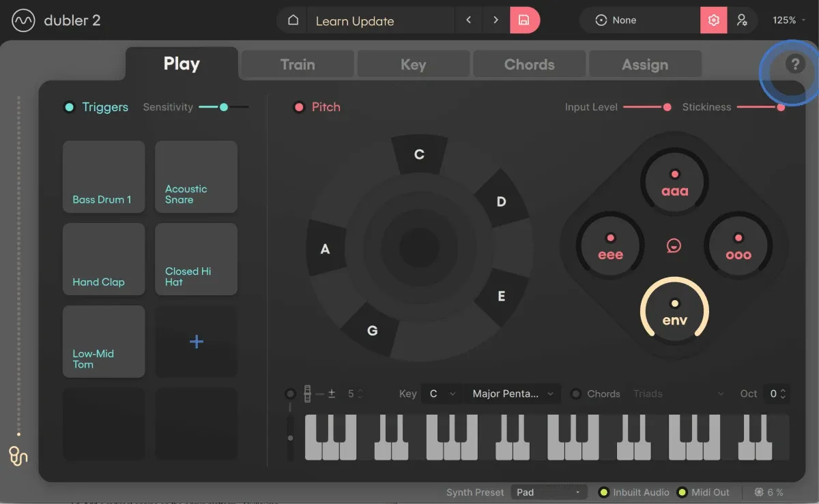
Task: Switch to the Assign tab
Action: [645, 65]
